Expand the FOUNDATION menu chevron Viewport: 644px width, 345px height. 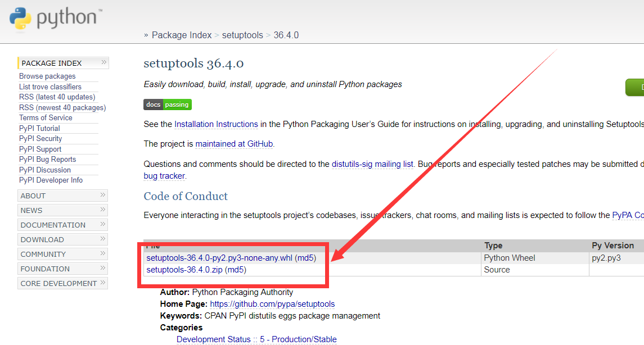103,268
